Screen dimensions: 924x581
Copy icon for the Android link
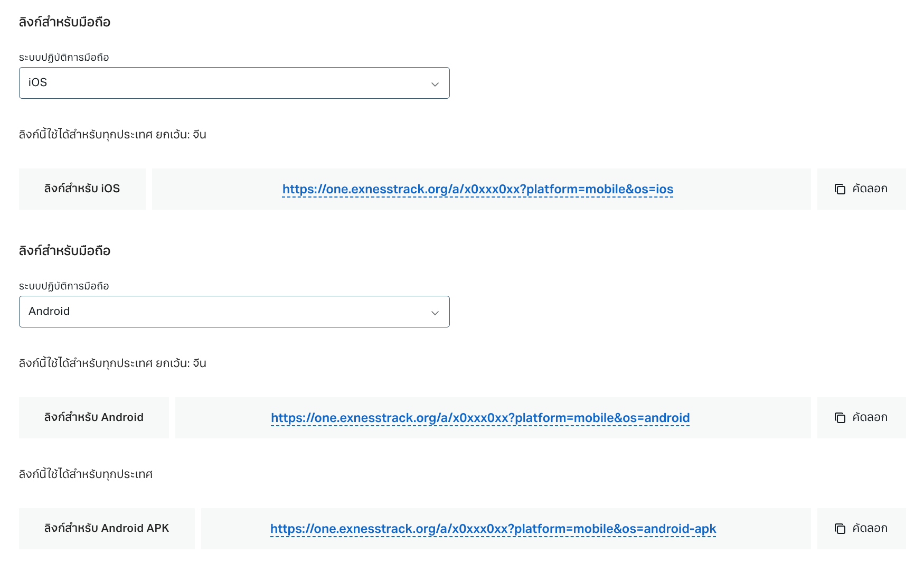[840, 418]
